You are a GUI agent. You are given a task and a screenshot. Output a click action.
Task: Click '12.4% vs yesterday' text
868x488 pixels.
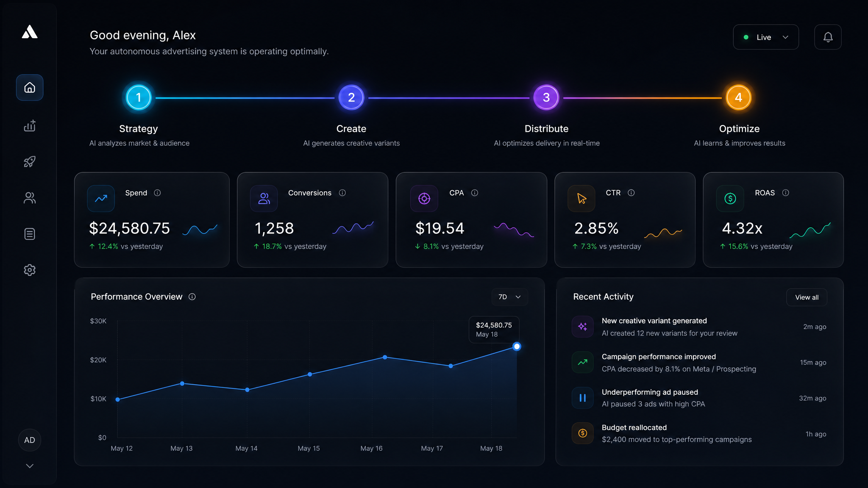click(x=126, y=247)
